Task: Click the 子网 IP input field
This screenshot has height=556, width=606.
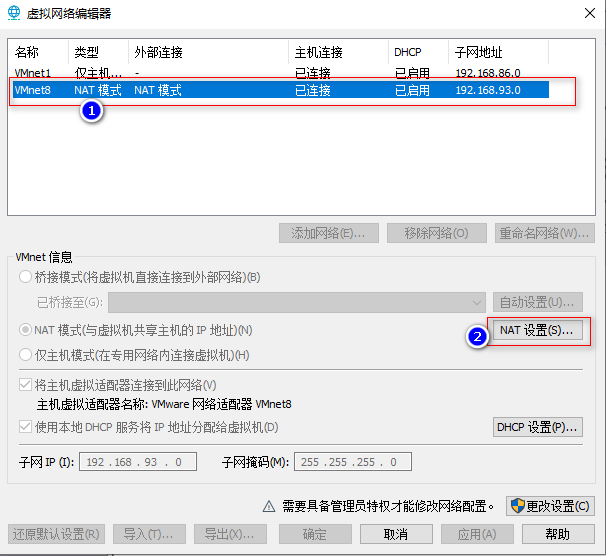Action: (x=138, y=462)
